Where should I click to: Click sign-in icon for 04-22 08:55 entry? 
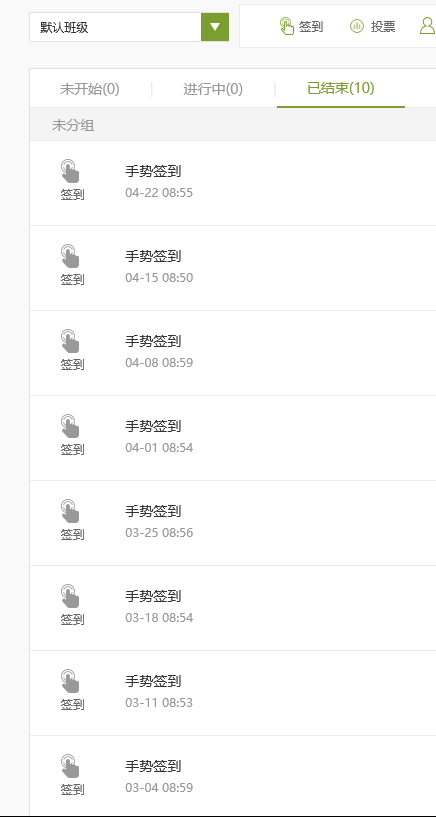(70, 171)
